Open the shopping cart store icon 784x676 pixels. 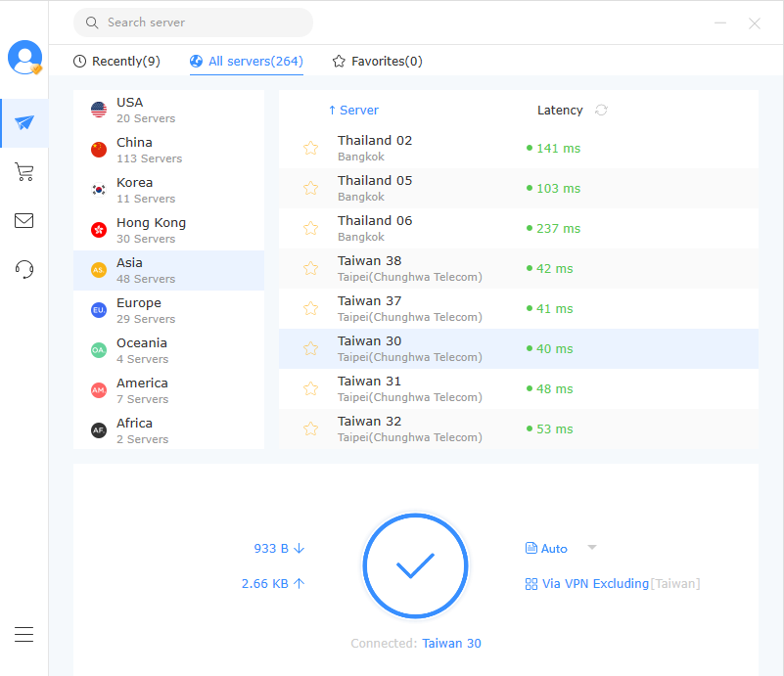[x=24, y=172]
